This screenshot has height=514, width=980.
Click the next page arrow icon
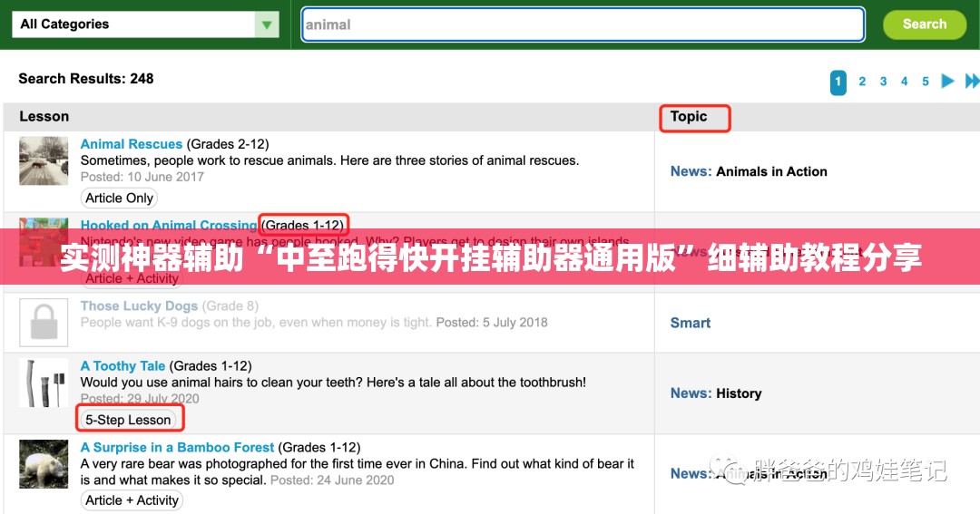click(947, 82)
